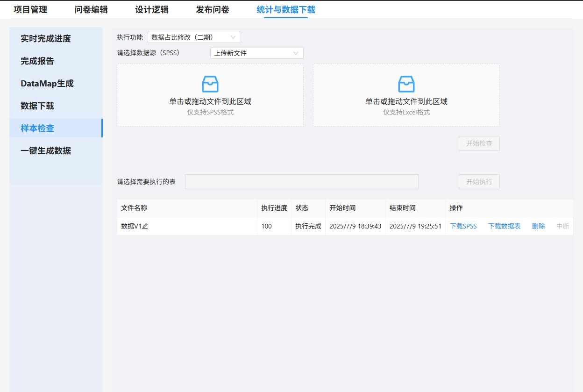583x392 pixels.
Task: Open the 设计逻辑 tab
Action: point(152,9)
